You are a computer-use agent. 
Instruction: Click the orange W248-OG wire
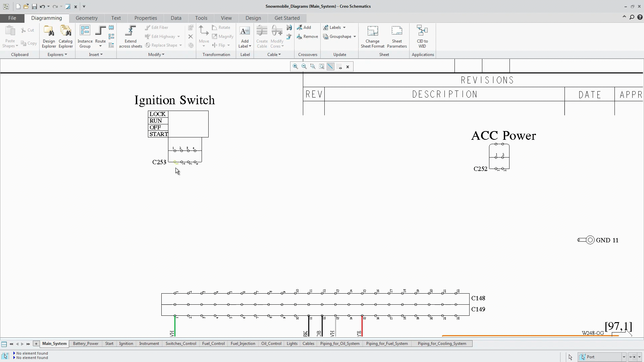503,336
